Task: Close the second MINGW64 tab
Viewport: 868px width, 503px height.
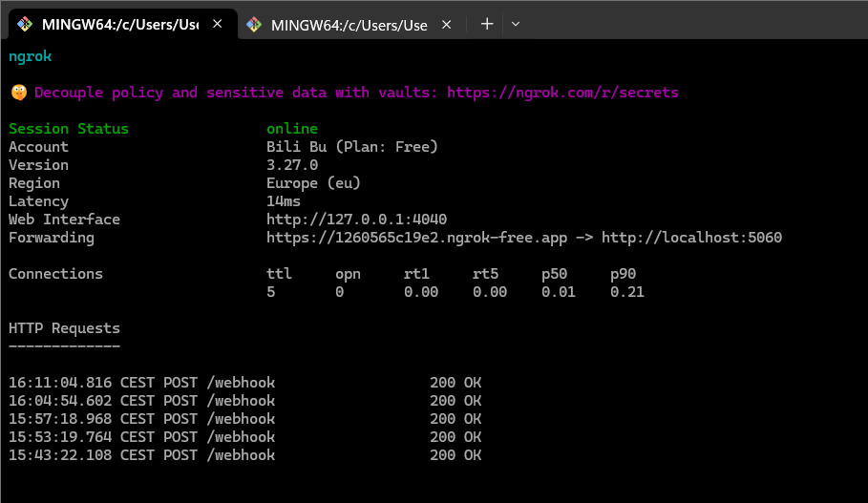Action: (447, 25)
